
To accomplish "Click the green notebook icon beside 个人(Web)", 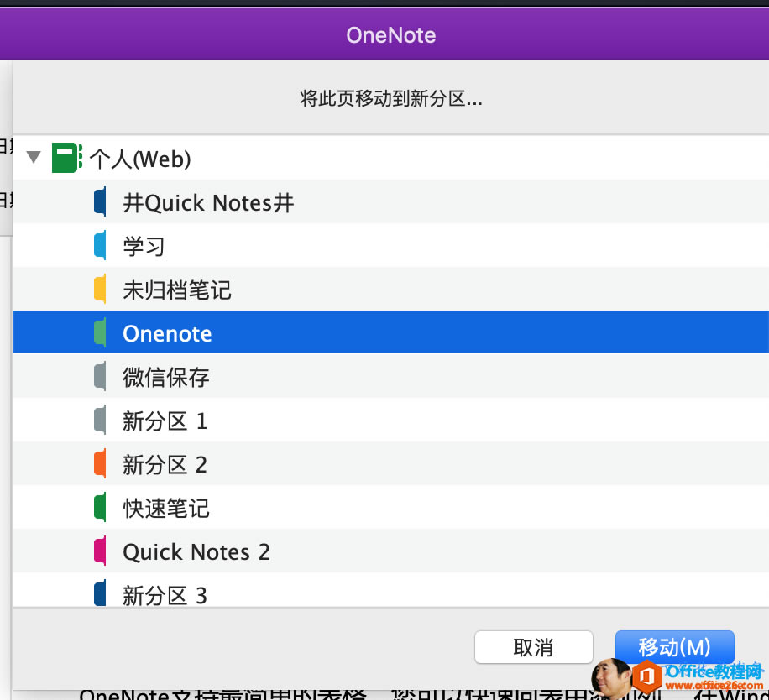I will [x=66, y=158].
